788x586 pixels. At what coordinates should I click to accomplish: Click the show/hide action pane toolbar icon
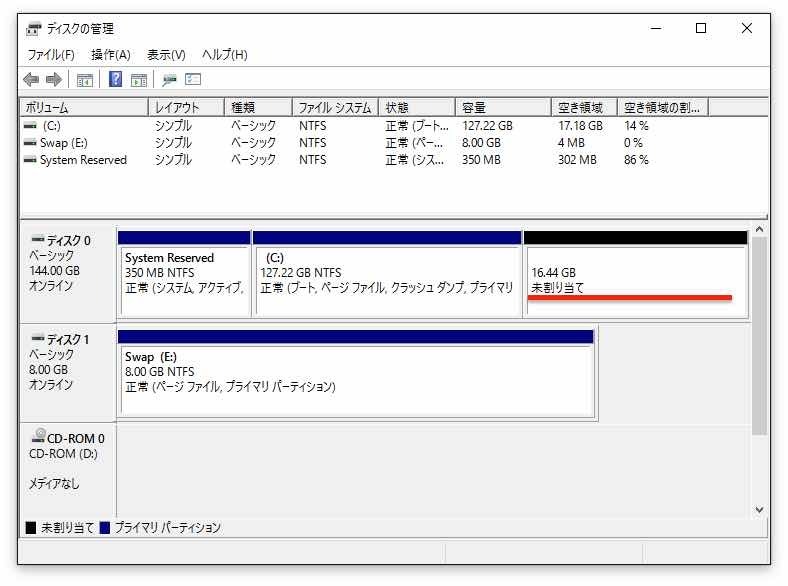pyautogui.click(x=139, y=80)
